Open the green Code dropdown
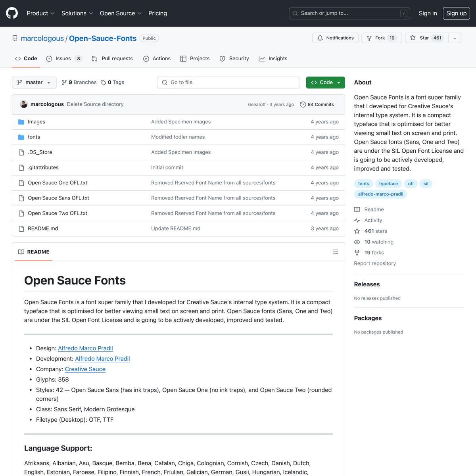 pyautogui.click(x=325, y=83)
